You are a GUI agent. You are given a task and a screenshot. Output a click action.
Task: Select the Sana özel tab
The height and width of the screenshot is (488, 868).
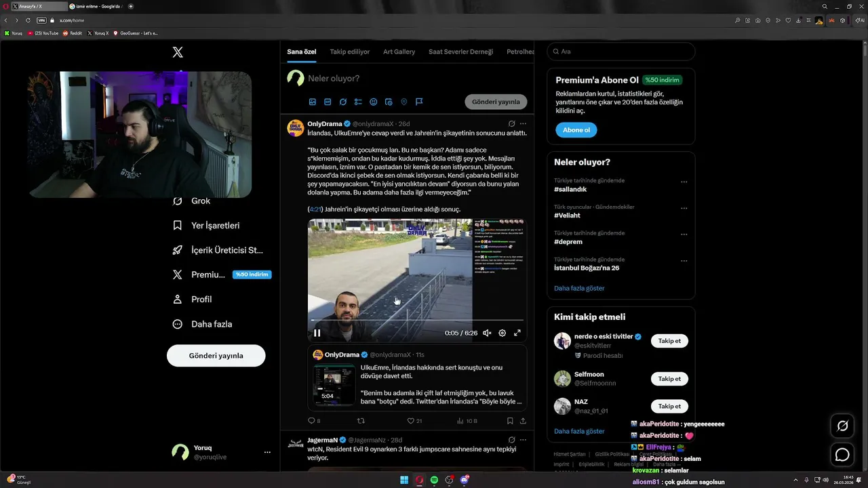(x=302, y=52)
